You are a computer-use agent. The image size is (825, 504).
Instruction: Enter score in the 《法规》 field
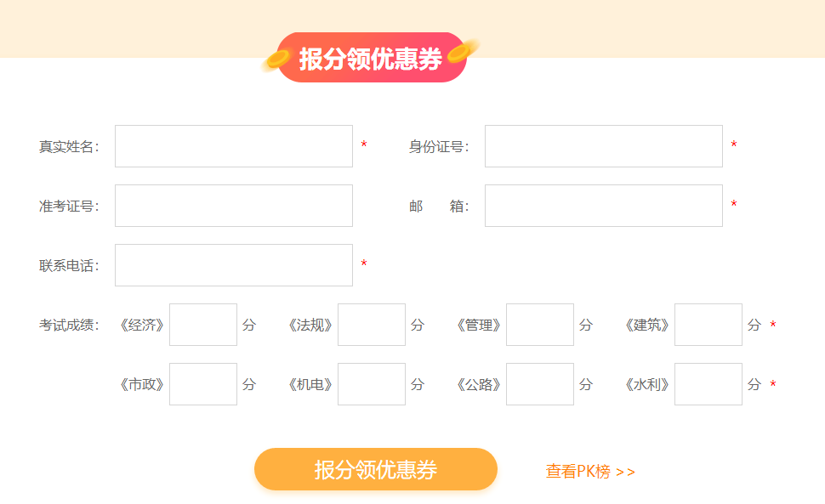[371, 324]
